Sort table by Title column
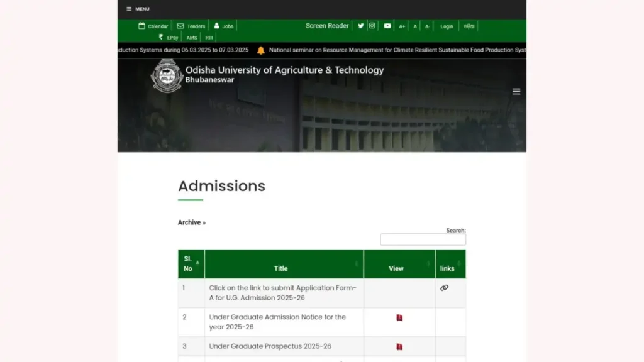Image resolution: width=644 pixels, height=362 pixels. coord(284,264)
